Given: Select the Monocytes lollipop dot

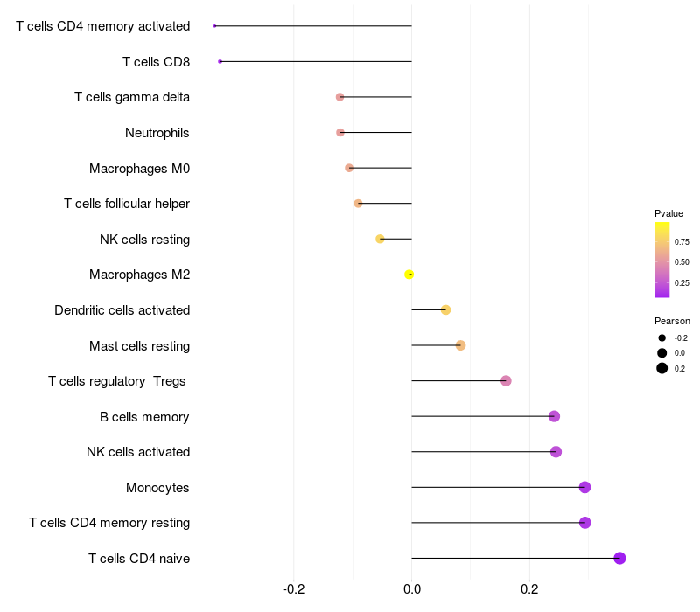Looking at the screenshot, I should pyautogui.click(x=584, y=487).
